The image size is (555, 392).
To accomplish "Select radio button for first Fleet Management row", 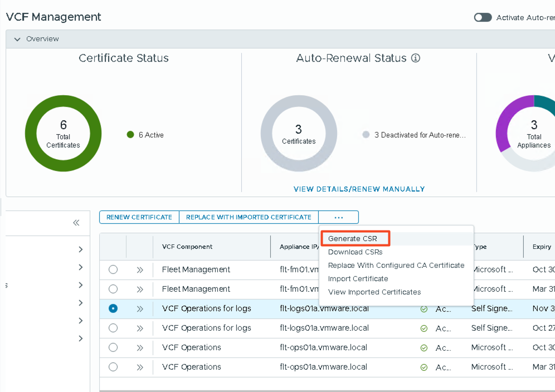I will 113,269.
